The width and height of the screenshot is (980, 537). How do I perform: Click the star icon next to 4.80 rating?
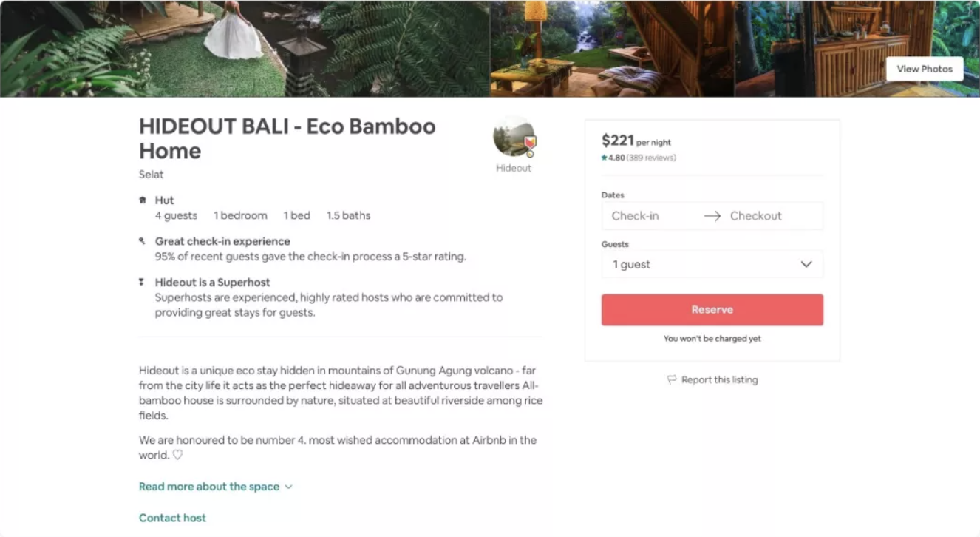604,158
